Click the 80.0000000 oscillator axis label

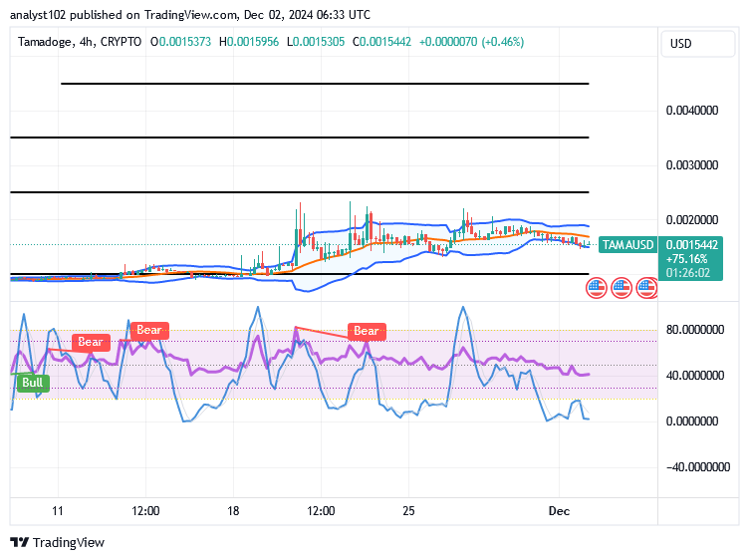[x=695, y=330]
